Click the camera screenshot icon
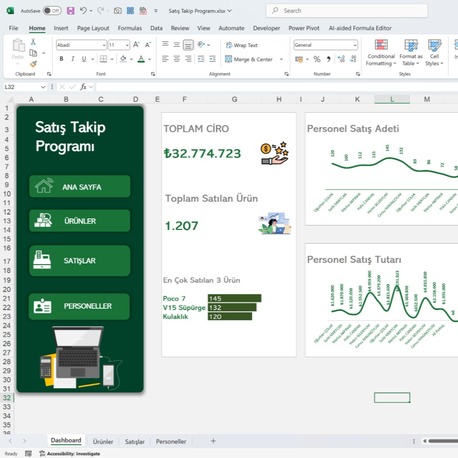 point(118,11)
